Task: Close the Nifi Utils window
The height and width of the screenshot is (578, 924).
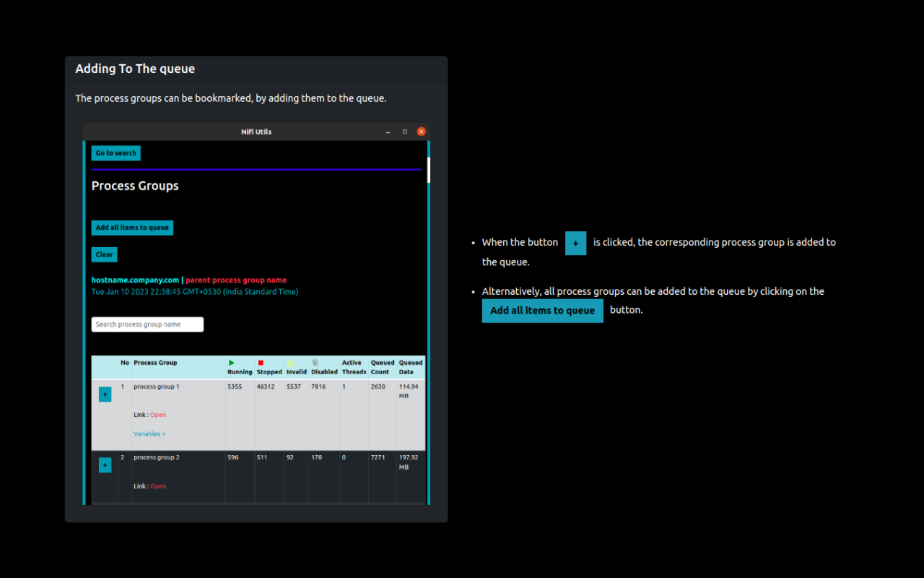Action: click(422, 131)
